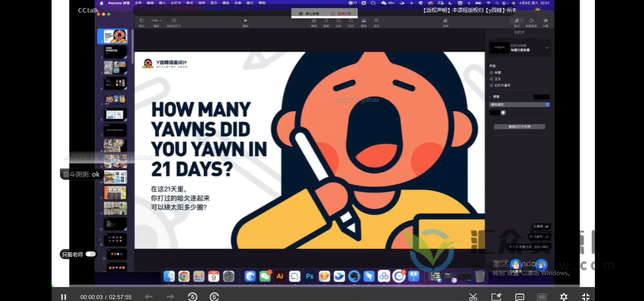
Task: Launch Illustrator from the dock
Action: click(280, 276)
